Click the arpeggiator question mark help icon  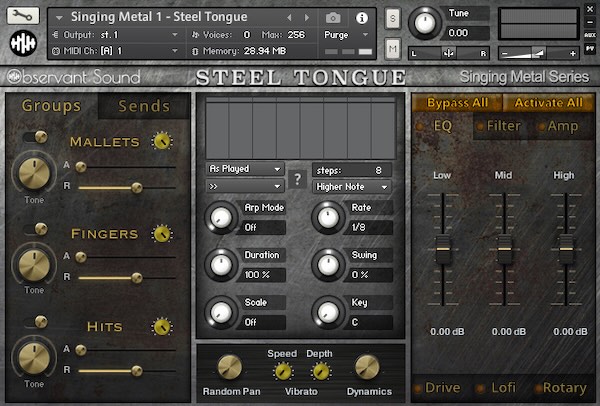tap(297, 178)
